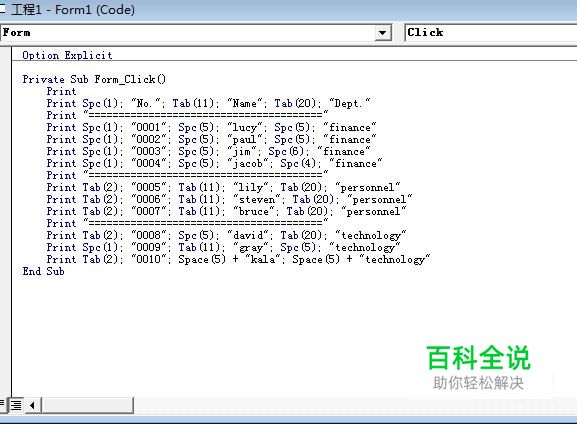
Task: Click the horizontal scrollbar thumb
Action: [88, 406]
